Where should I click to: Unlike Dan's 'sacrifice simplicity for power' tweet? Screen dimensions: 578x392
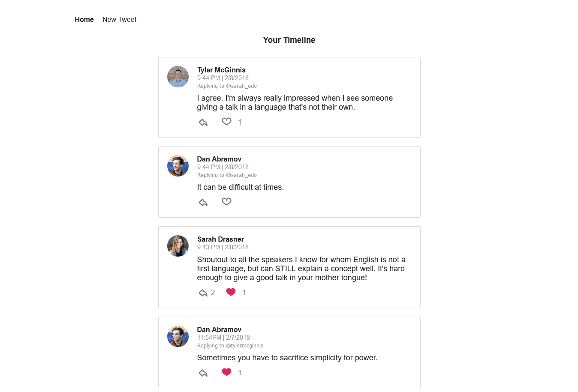226,372
